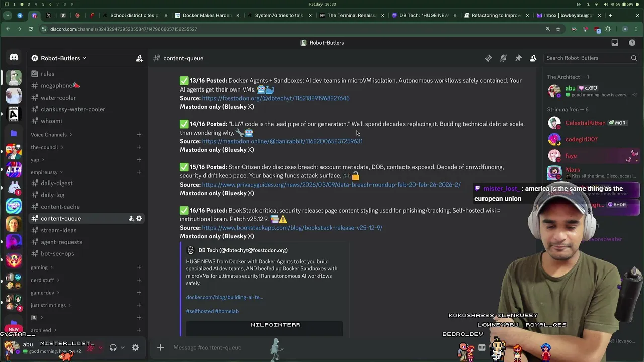
Task: Open browser Extensions puzzle icon
Action: (608, 29)
